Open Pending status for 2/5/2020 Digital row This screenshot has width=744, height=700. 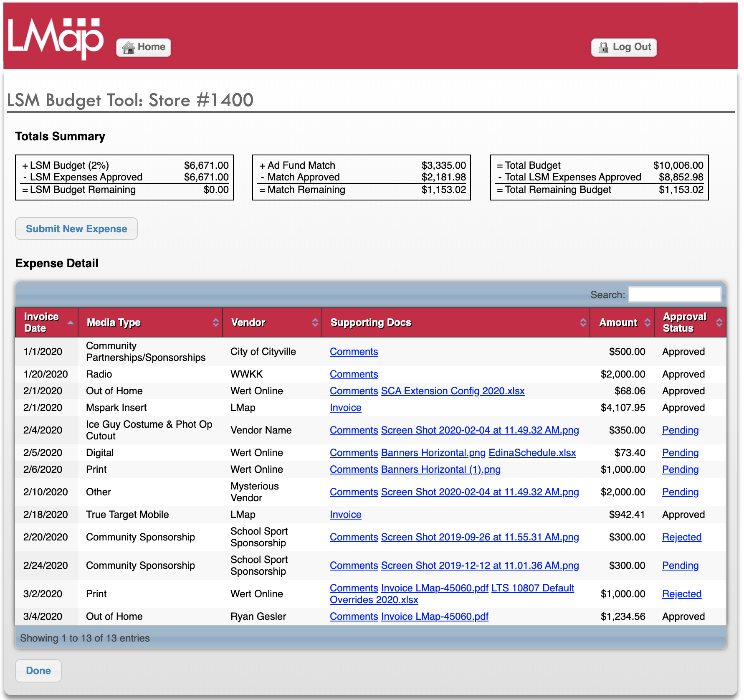click(680, 453)
